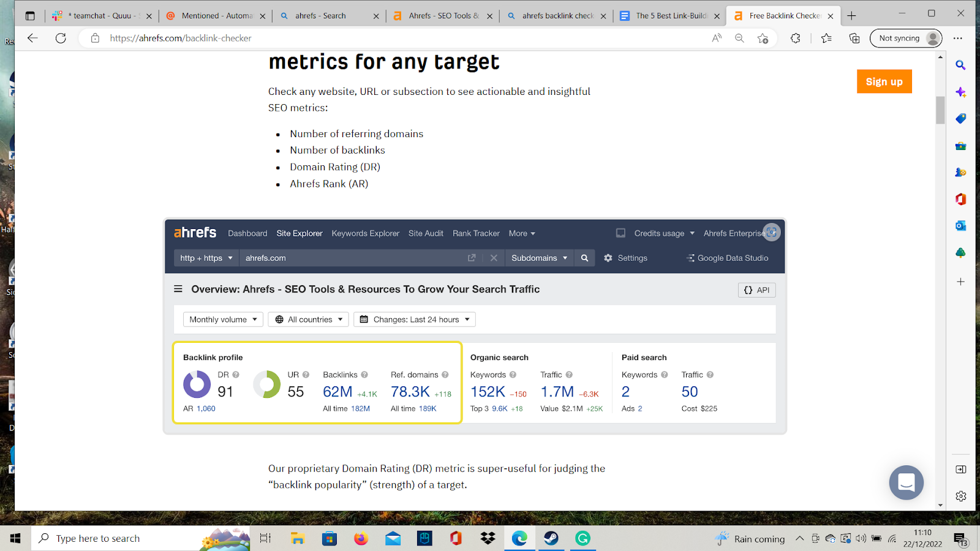Viewport: 980px width, 551px height.
Task: Click the hide sidebar icon above the gear
Action: tap(960, 470)
